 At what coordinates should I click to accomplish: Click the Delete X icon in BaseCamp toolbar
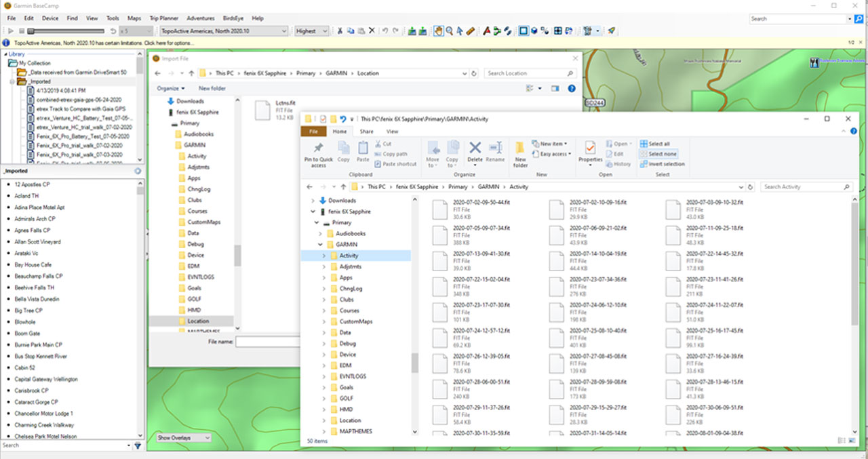point(372,31)
